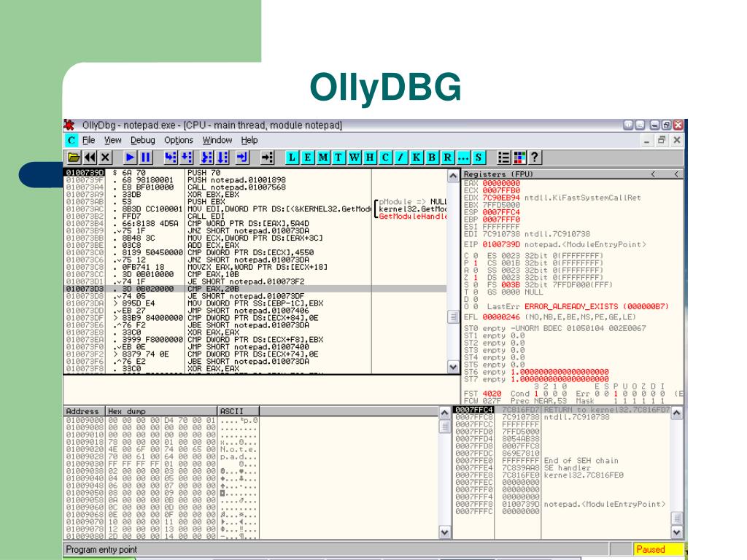Click dump pane scroll up arrow
The height and width of the screenshot is (560, 747).
click(444, 413)
